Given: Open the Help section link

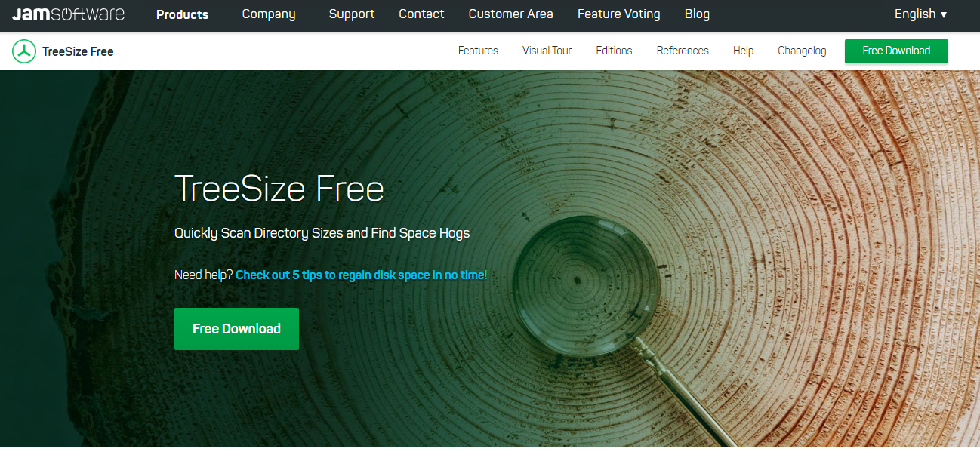Looking at the screenshot, I should (743, 51).
